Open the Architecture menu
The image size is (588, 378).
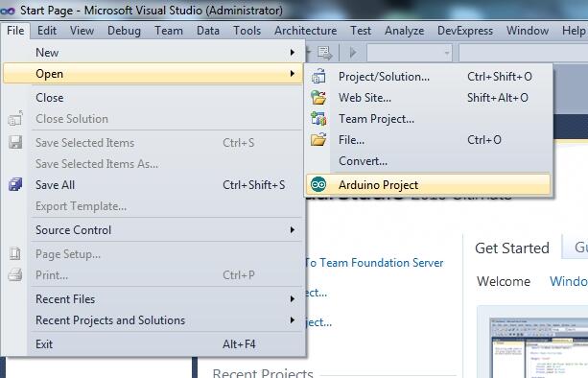(x=305, y=31)
